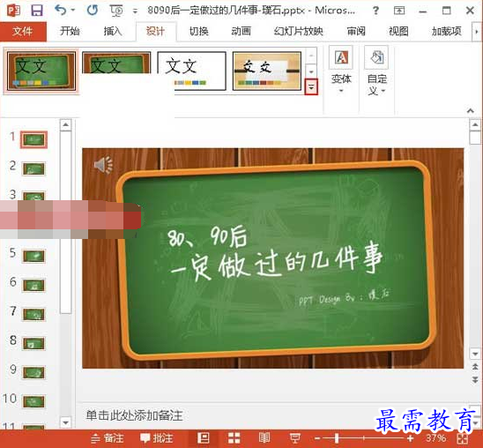Expand the themes gallery More button
This screenshot has height=448, width=483.
point(311,87)
